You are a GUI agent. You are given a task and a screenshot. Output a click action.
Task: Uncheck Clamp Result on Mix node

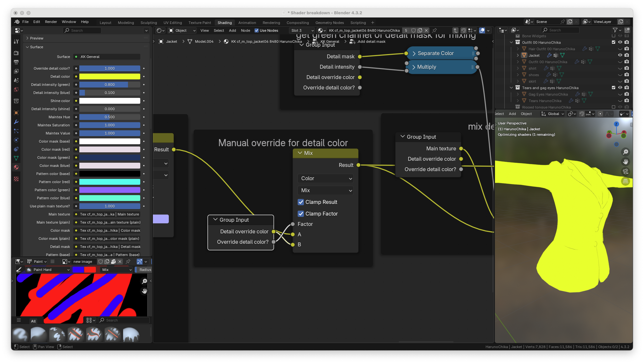point(301,202)
